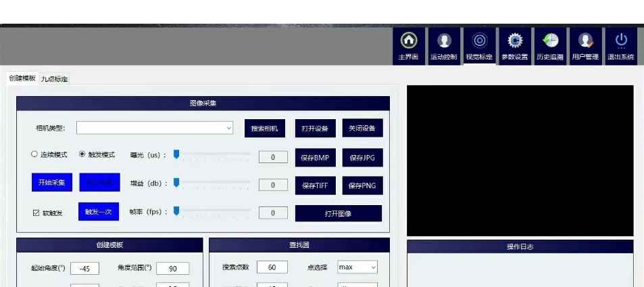Image resolution: width=644 pixels, height=287 pixels.
Task: Click the 查找圆 panel header
Action: click(299, 245)
